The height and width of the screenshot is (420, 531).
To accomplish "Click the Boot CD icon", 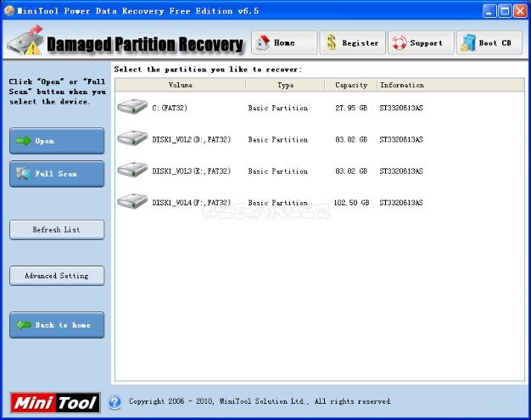I will pyautogui.click(x=469, y=43).
